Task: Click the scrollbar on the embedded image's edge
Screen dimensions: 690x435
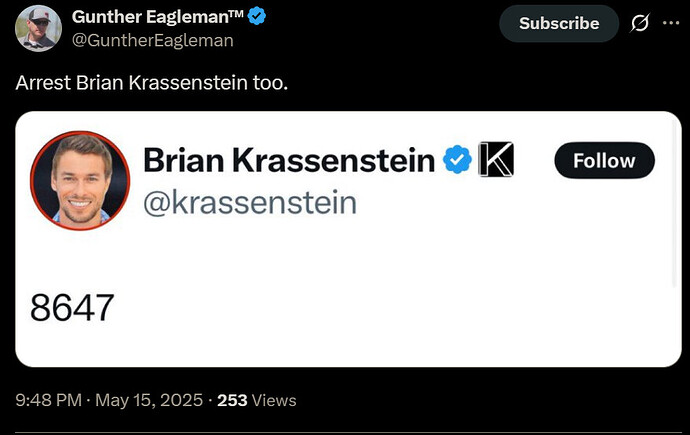Action: tap(675, 202)
